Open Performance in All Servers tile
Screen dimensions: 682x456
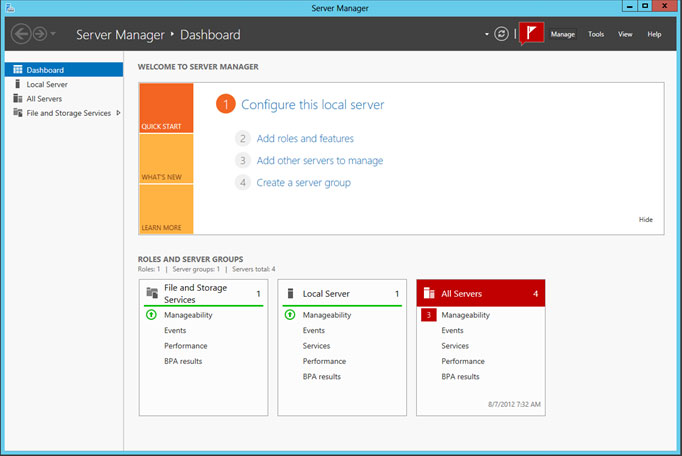[x=463, y=361]
